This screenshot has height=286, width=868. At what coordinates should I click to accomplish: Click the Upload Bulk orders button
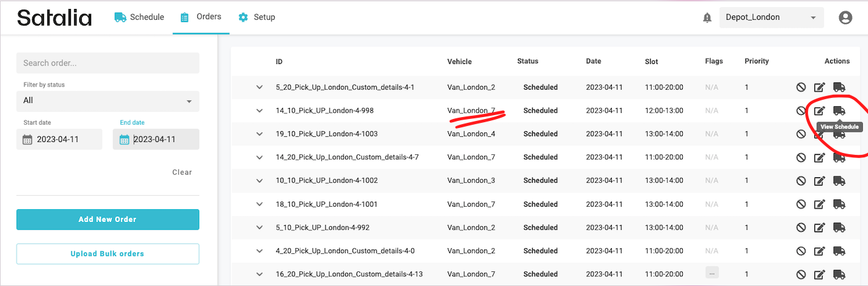pos(107,254)
